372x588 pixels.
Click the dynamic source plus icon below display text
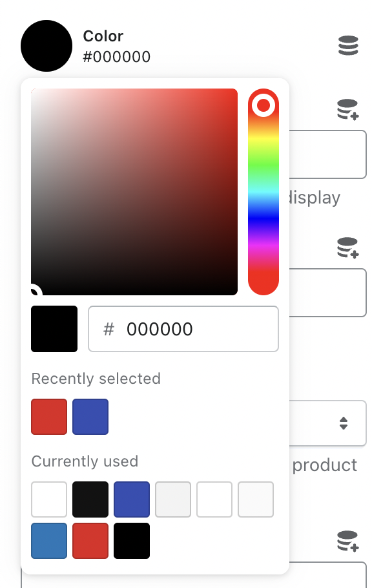348,248
